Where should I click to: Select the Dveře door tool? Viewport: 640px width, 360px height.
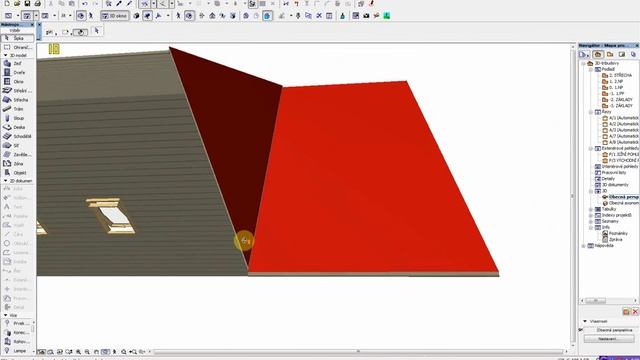click(18, 73)
